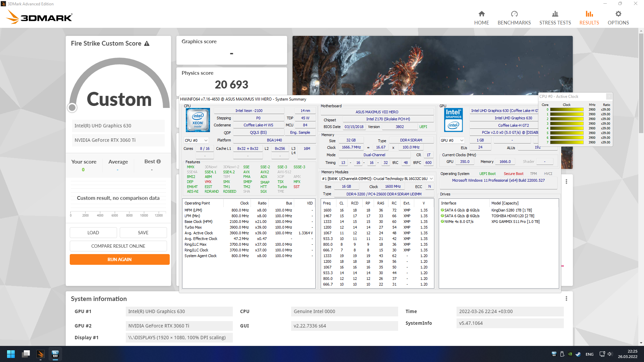This screenshot has height=362, width=644.
Task: Open Stress Tests bar chart icon
Action: (x=555, y=14)
